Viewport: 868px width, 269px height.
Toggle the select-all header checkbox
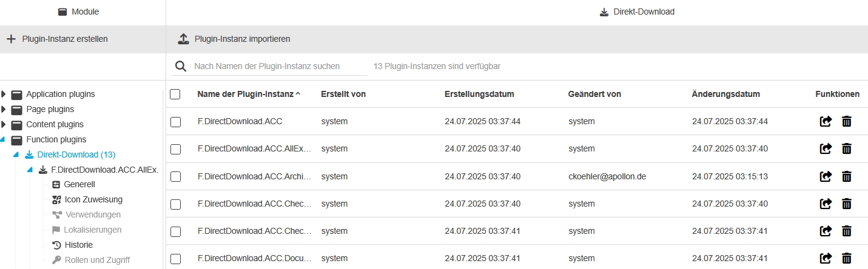175,94
